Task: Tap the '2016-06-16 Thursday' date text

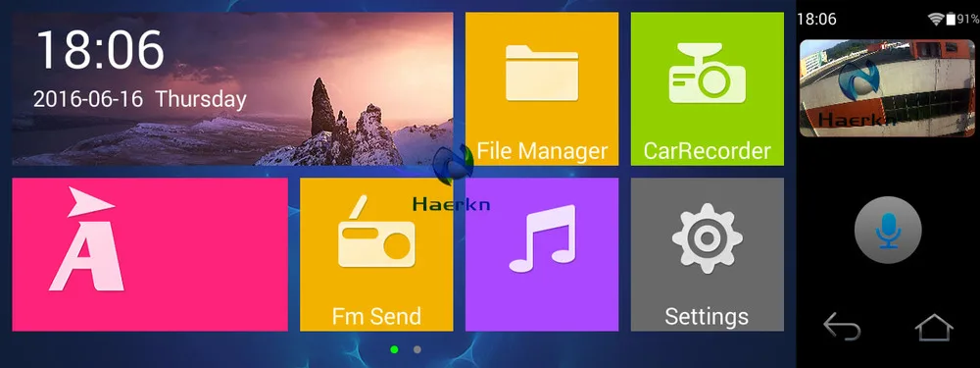Action: (x=140, y=99)
